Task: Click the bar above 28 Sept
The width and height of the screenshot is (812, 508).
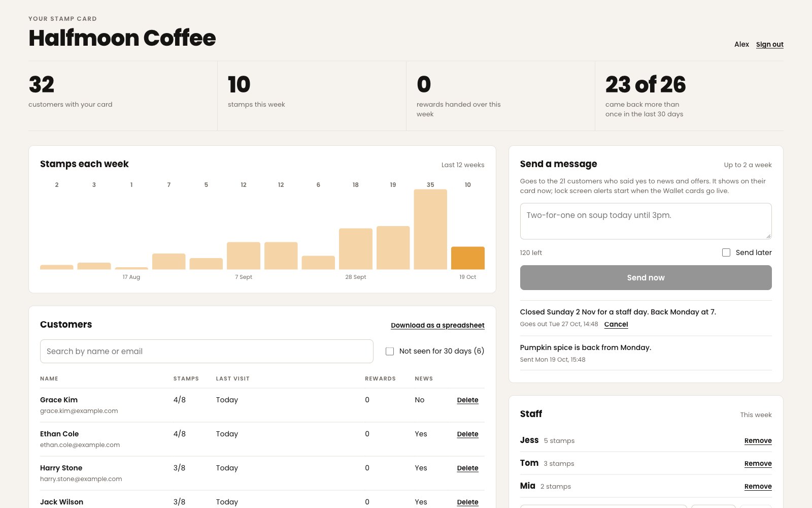Action: (356, 249)
